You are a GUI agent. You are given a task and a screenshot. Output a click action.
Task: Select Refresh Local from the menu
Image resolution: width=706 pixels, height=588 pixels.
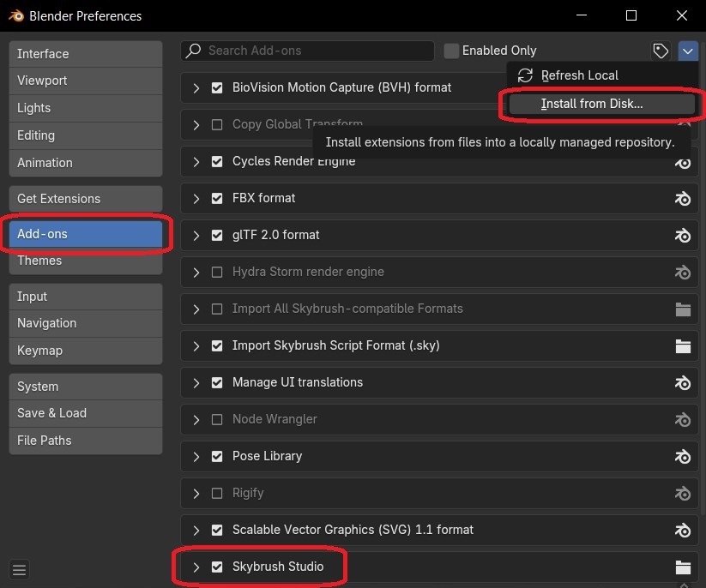pyautogui.click(x=579, y=75)
